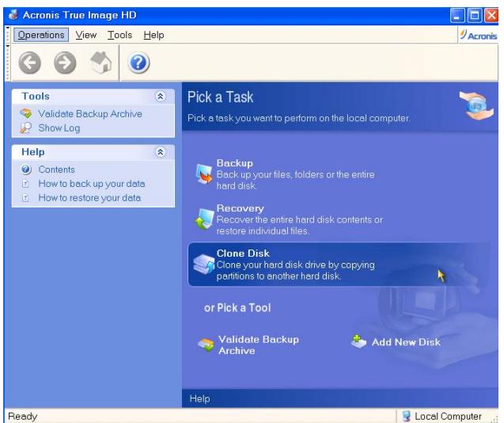Open the Help menu
Viewport: 504px width, 423px height.
pos(153,35)
